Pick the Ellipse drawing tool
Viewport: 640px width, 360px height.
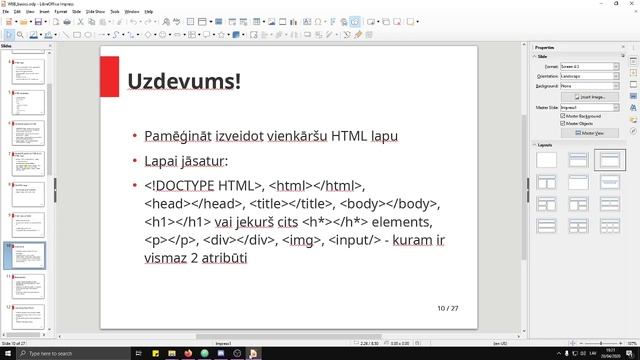tap(88, 35)
